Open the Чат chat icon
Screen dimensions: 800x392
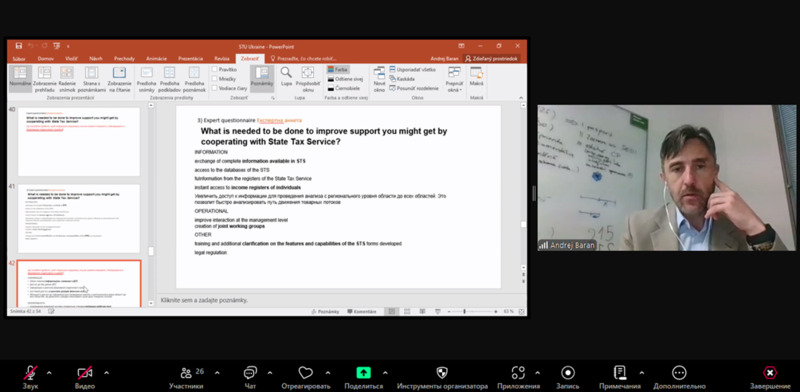(x=250, y=373)
